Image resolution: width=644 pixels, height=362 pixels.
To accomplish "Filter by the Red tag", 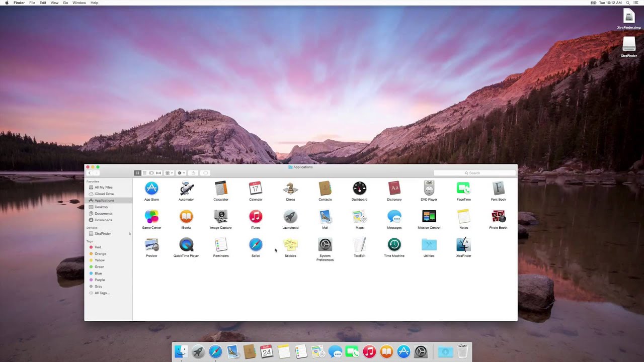I will 108,247.
